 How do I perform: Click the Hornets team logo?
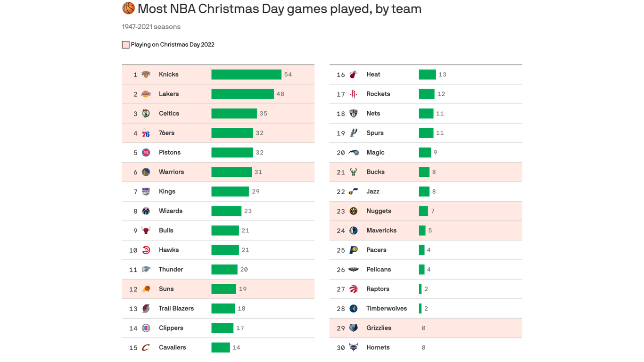click(354, 347)
